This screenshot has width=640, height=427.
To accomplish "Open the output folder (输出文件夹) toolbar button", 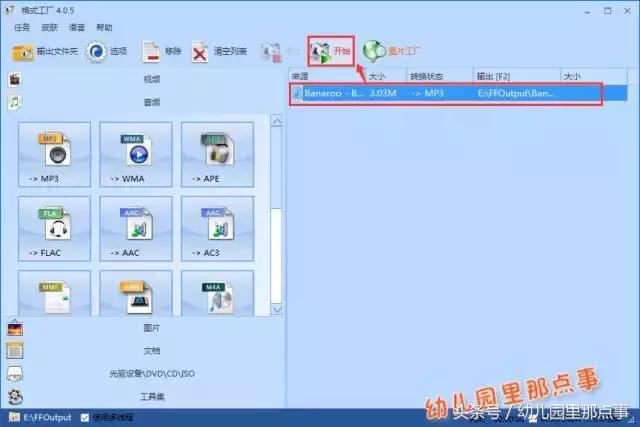I will [44, 52].
